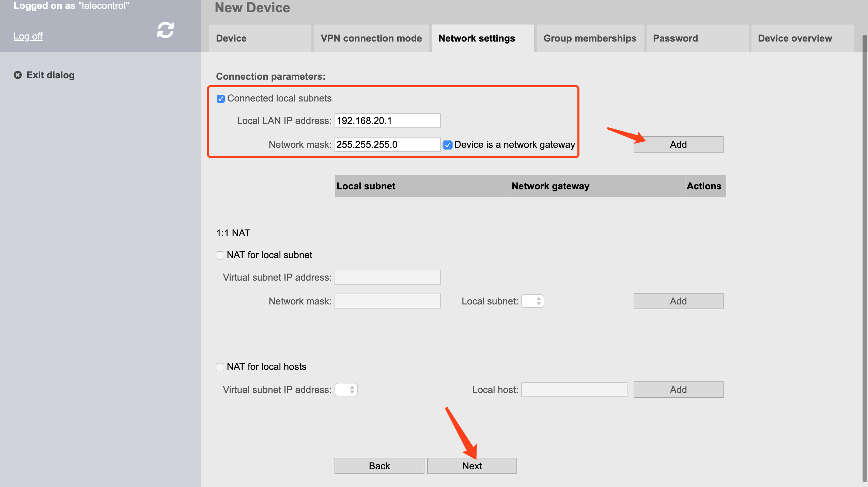Viewport: 868px width, 487px height.
Task: Click the Log off link
Action: tap(28, 36)
